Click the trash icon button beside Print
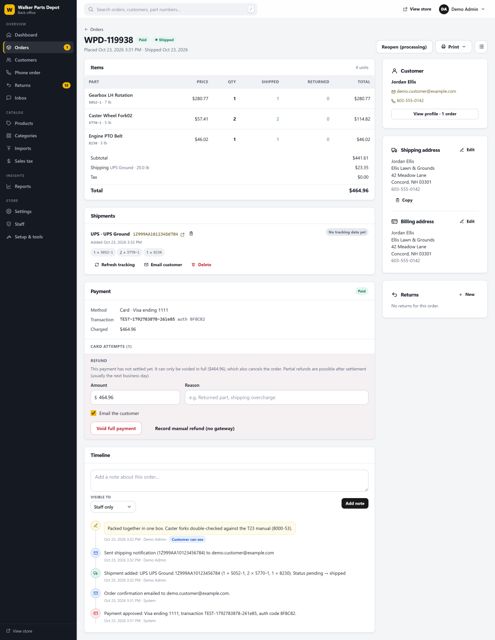This screenshot has width=495, height=640. [x=482, y=47]
